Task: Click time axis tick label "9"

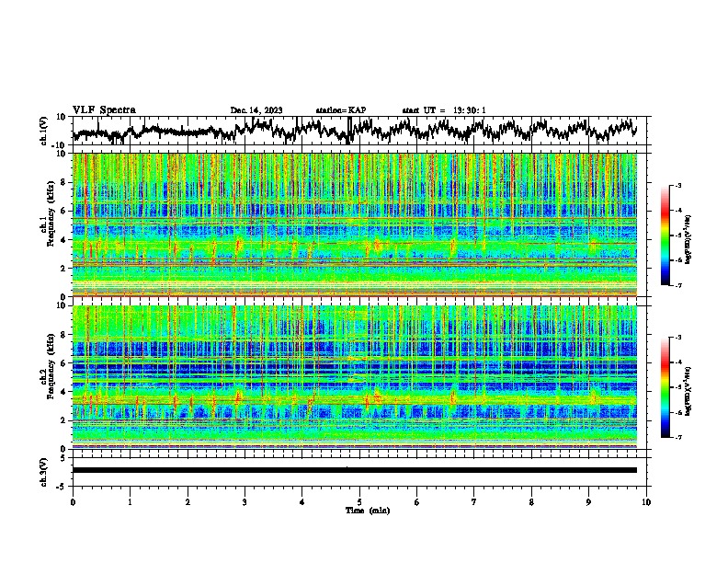Action: [x=588, y=502]
